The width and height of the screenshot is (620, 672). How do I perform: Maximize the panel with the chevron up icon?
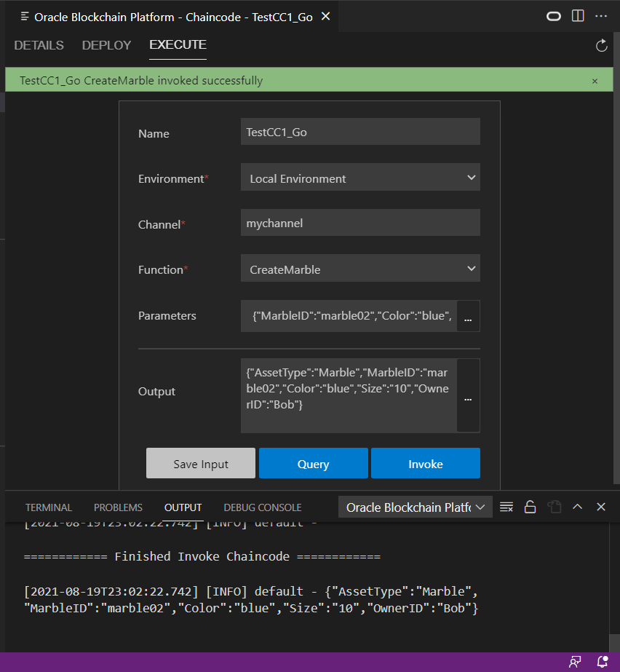[x=577, y=507]
